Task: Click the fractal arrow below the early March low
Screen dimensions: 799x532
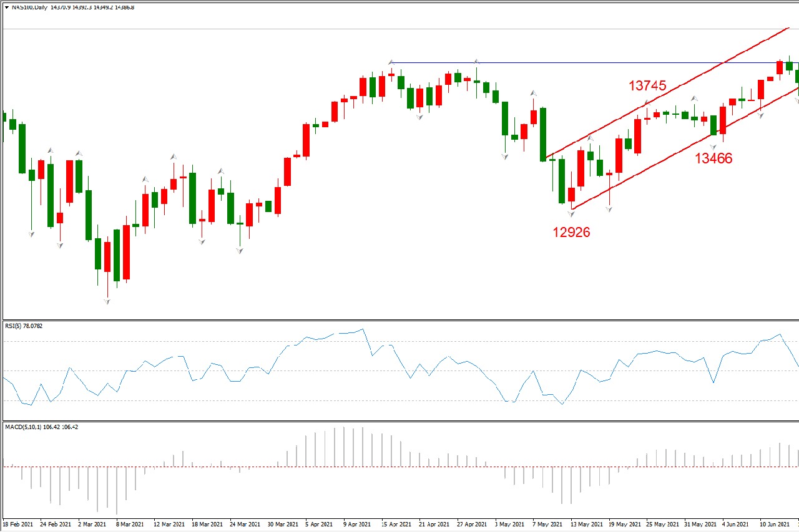Action: 107,302
